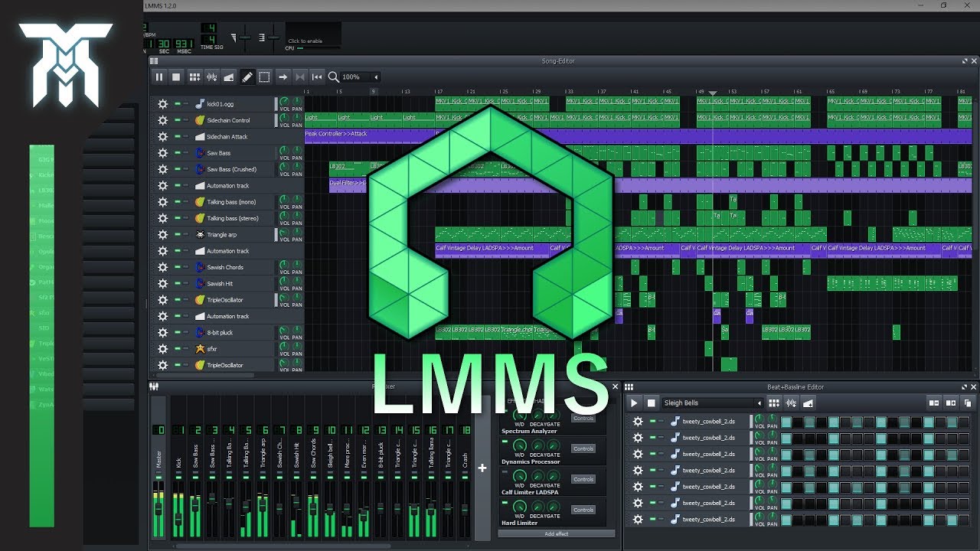Open the gear menu on the kick01.ogg track
The width and height of the screenshot is (980, 551).
tap(163, 103)
